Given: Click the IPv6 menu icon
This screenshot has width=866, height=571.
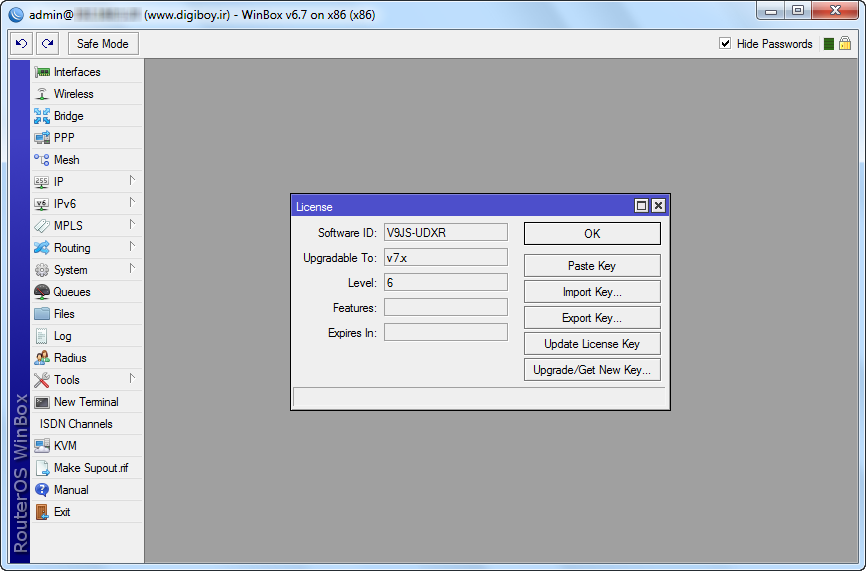Looking at the screenshot, I should coord(42,204).
